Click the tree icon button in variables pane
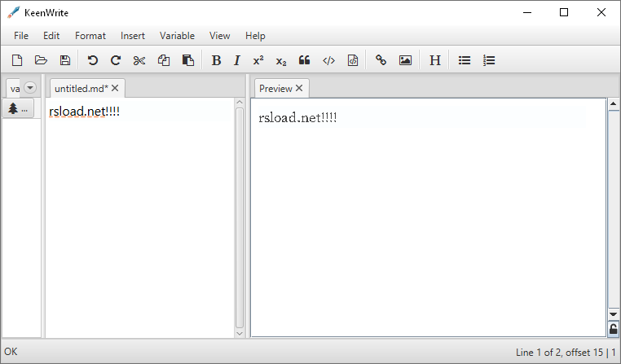 (x=18, y=108)
